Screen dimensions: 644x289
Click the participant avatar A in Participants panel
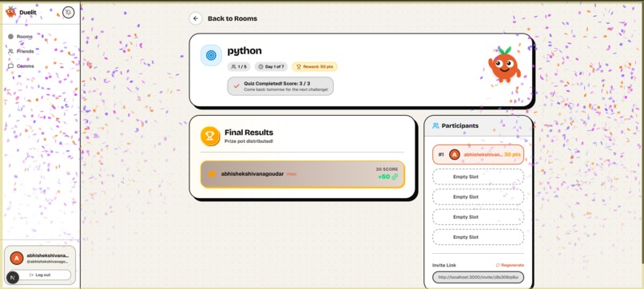[x=455, y=155]
